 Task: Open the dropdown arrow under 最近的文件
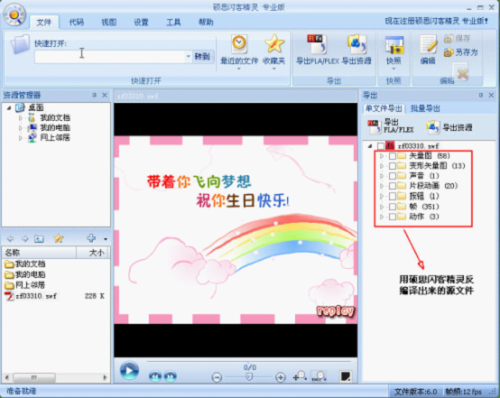click(x=239, y=69)
